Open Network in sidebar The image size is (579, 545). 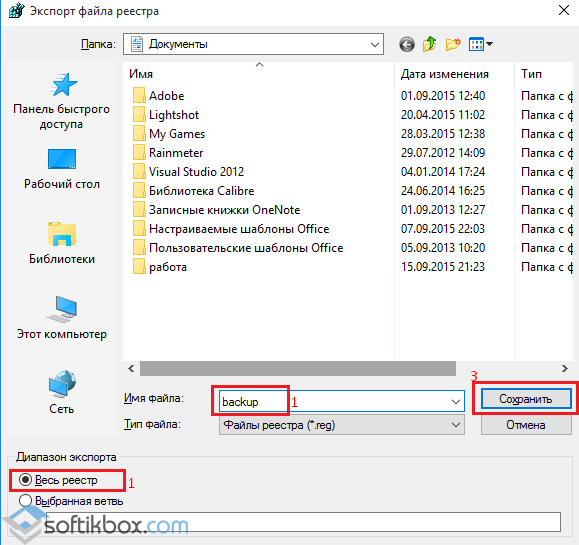[62, 393]
